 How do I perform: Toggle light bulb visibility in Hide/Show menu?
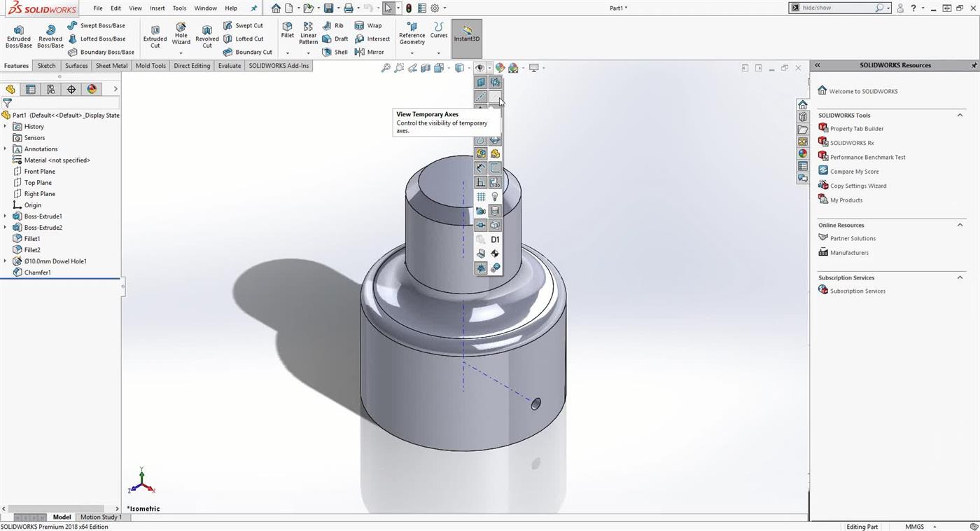pos(495,197)
